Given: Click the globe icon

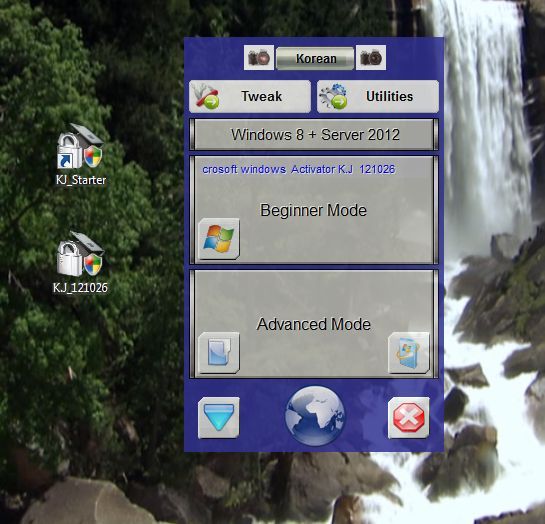Looking at the screenshot, I should pos(315,416).
